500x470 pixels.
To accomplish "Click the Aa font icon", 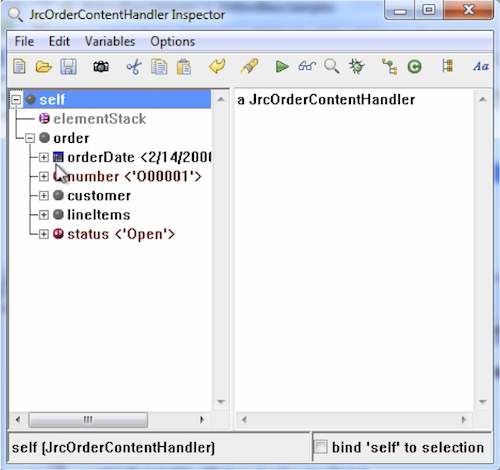I will coord(481,66).
